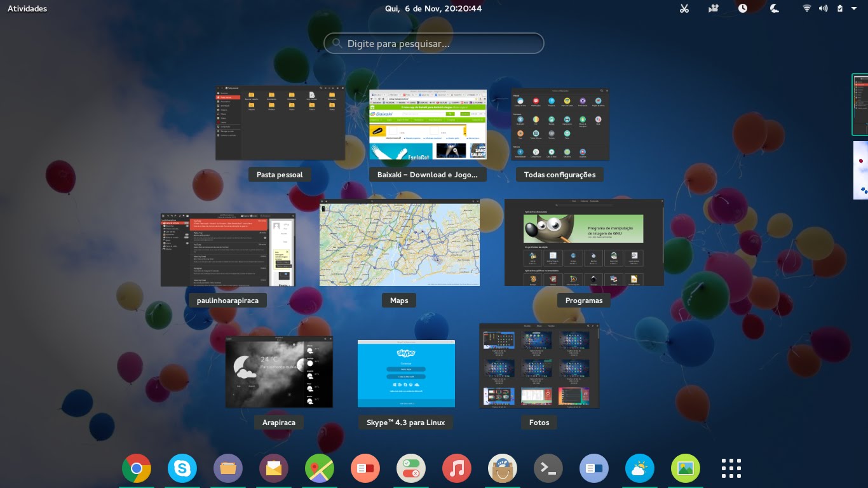The width and height of the screenshot is (868, 488).
Task: Open Google Chrome from the dock
Action: pos(137,468)
